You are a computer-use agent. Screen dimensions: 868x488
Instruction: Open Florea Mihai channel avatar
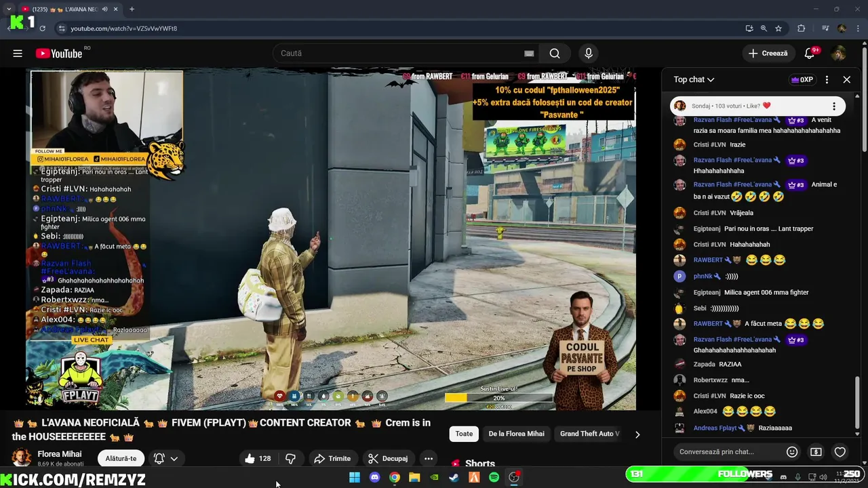click(22, 458)
